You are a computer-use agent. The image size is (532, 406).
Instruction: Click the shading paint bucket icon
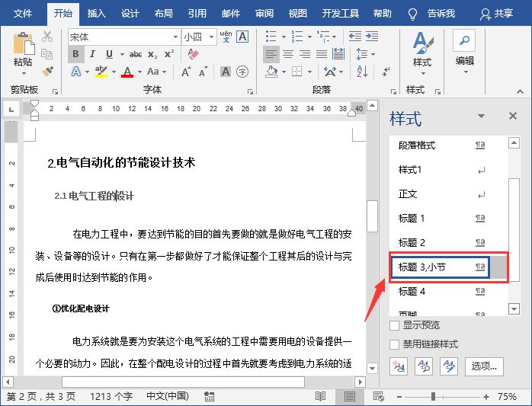tap(271, 72)
